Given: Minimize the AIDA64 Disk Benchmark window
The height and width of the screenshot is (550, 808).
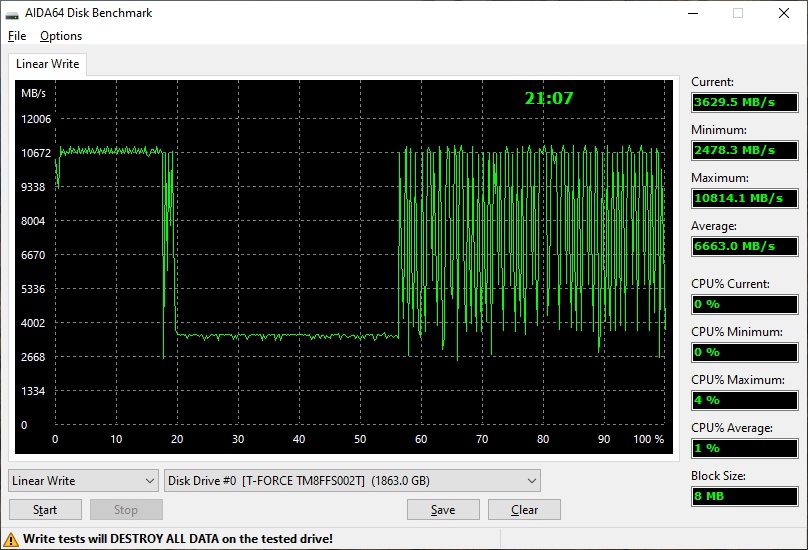Looking at the screenshot, I should pos(693,13).
